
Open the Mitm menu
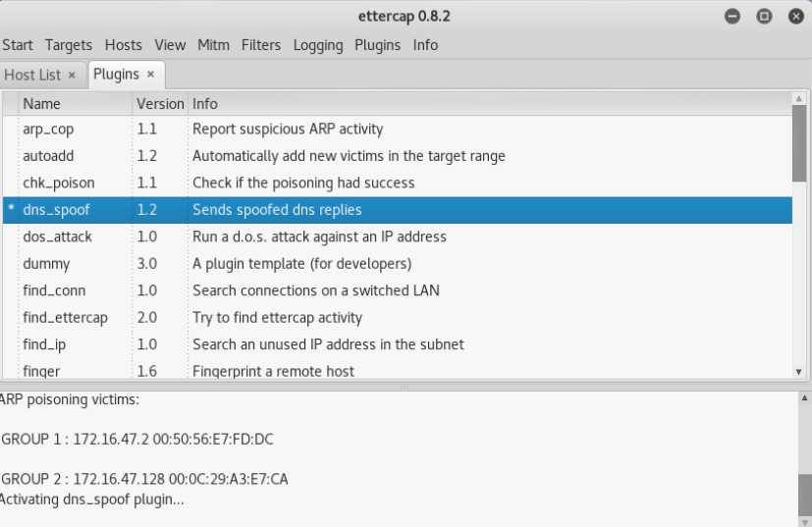tap(213, 45)
